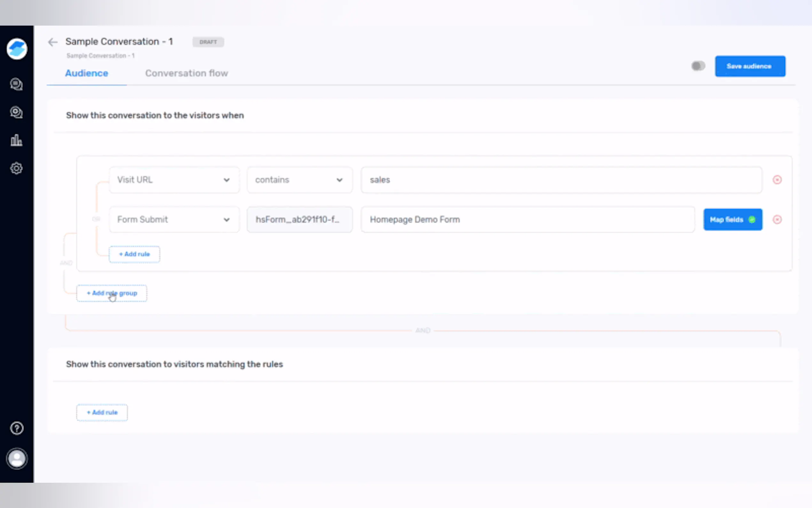Image resolution: width=812 pixels, height=508 pixels.
Task: Delete the Form Submit rule
Action: pos(777,219)
